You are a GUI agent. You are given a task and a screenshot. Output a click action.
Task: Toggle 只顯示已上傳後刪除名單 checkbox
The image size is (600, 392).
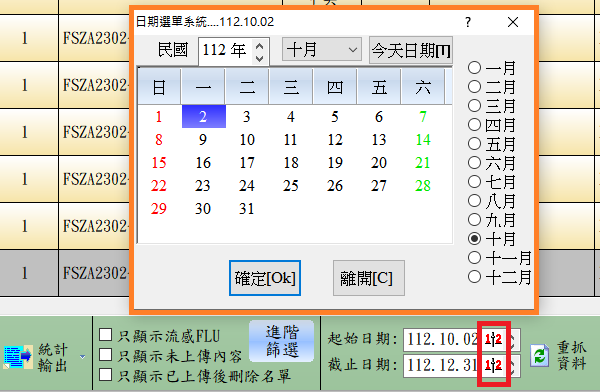106,374
